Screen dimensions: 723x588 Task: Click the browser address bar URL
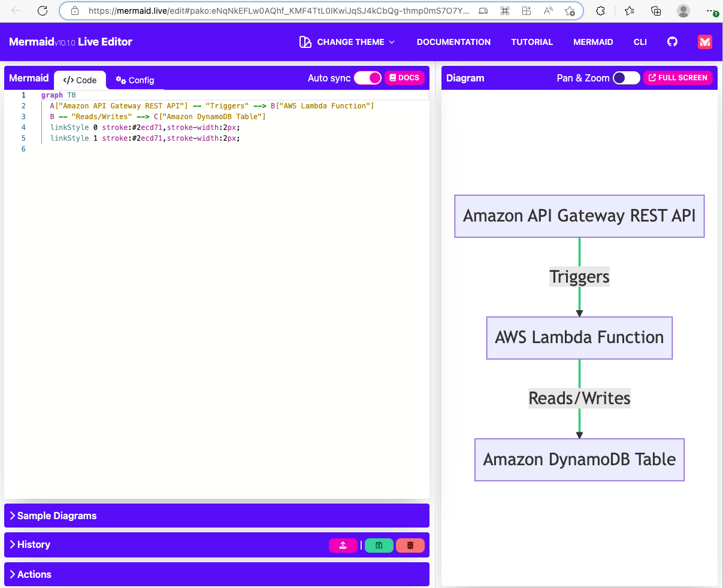279,11
